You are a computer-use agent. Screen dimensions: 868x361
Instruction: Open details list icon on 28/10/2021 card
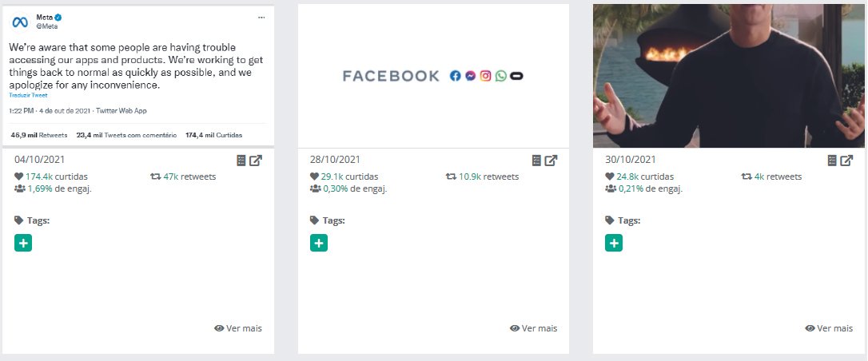537,161
